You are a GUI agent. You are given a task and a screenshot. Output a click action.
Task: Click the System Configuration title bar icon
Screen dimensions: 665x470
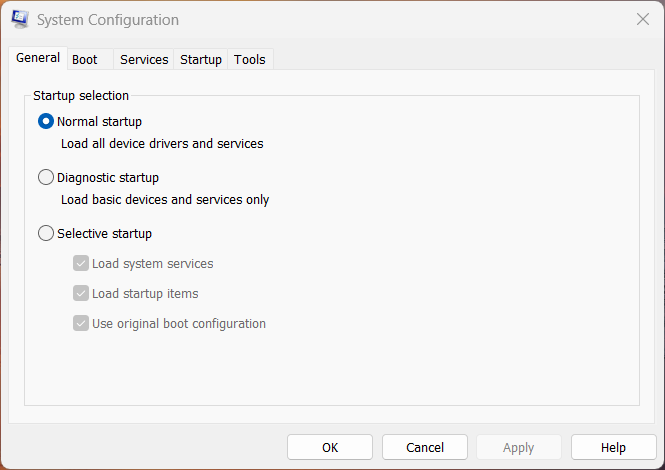click(20, 20)
